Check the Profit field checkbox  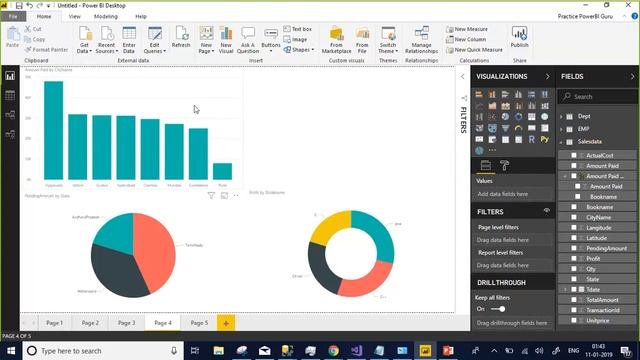[x=574, y=258]
